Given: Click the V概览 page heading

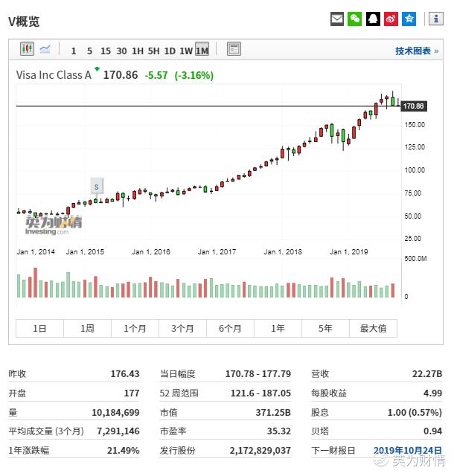Looking at the screenshot, I should point(24,22).
